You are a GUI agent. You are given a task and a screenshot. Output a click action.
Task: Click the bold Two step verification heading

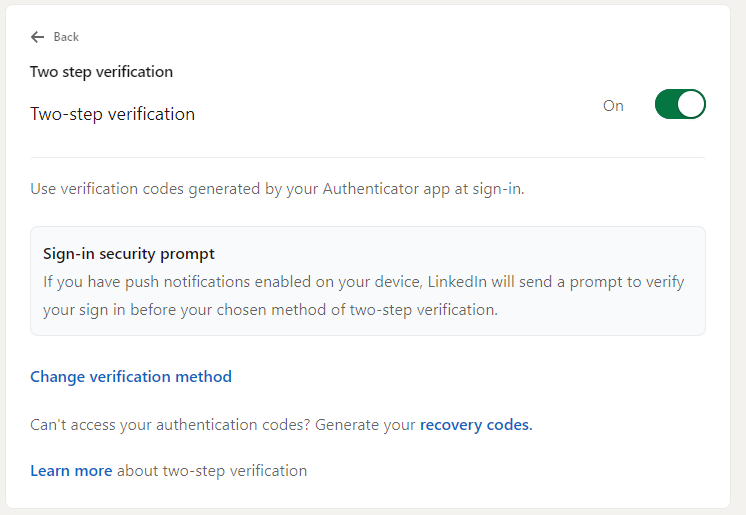[102, 72]
